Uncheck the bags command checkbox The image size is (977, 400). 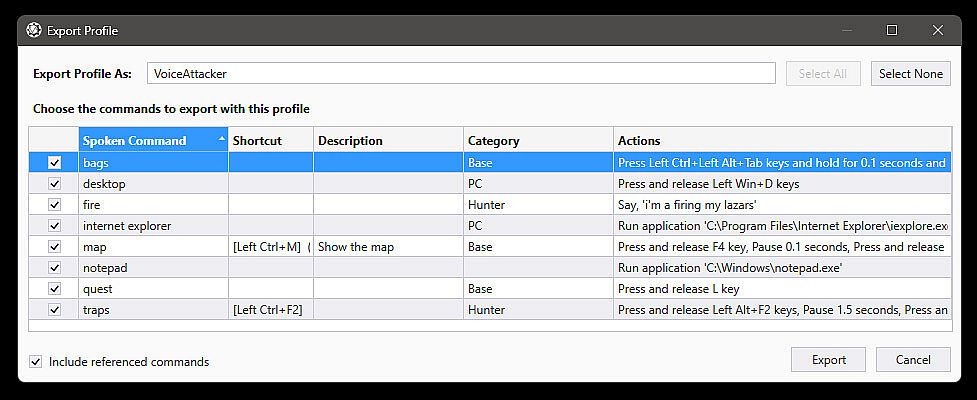pyautogui.click(x=54, y=163)
